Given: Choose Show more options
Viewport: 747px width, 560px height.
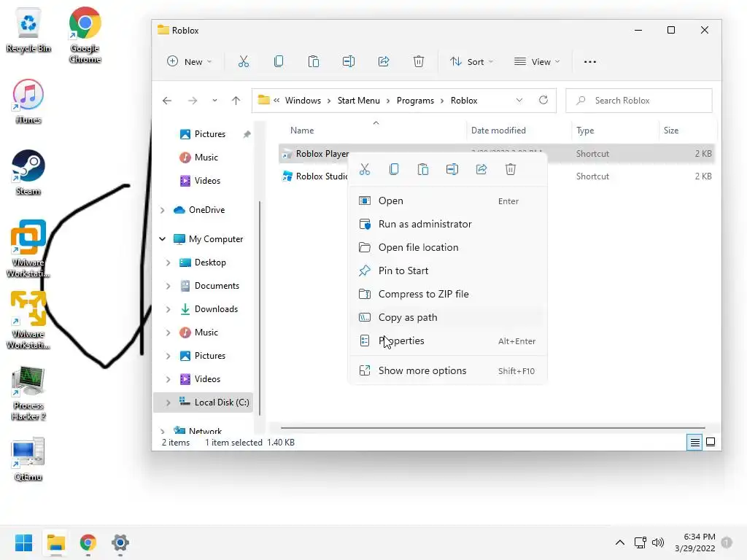Looking at the screenshot, I should tap(448, 371).
